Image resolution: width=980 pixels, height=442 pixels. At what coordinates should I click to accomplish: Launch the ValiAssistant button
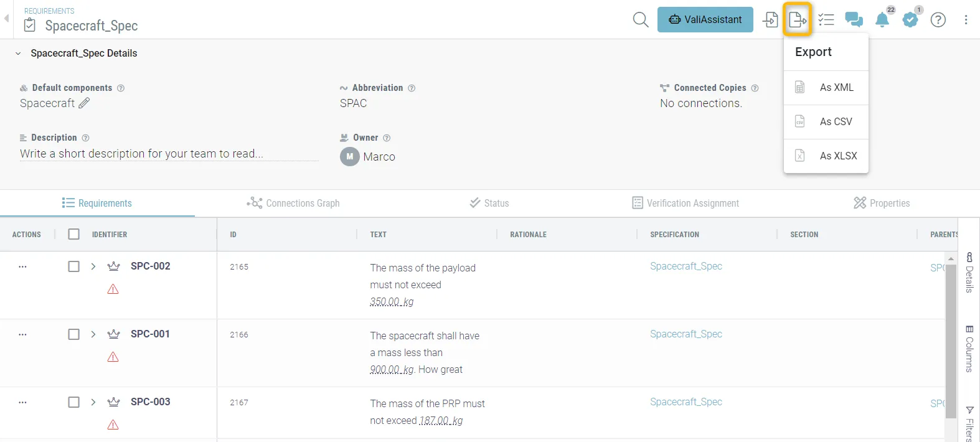[x=705, y=20]
